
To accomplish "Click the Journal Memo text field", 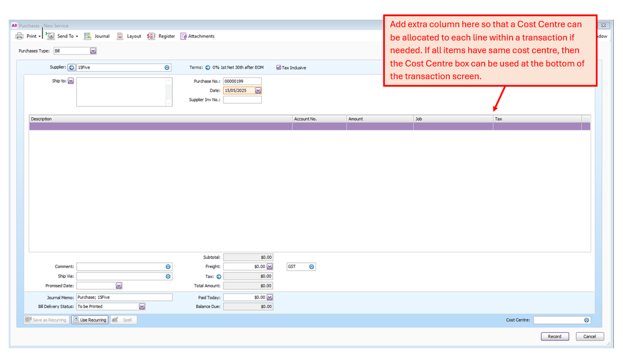I will coord(123,297).
